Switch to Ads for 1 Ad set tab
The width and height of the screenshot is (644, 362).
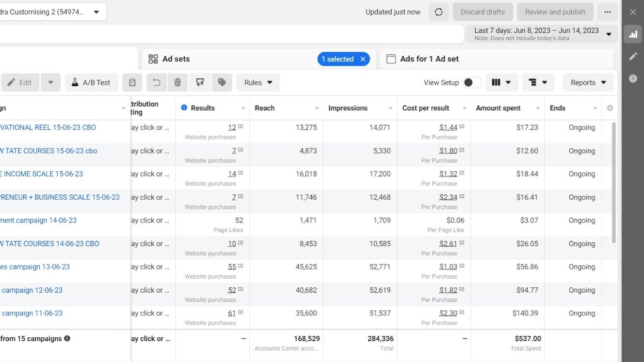pyautogui.click(x=429, y=59)
